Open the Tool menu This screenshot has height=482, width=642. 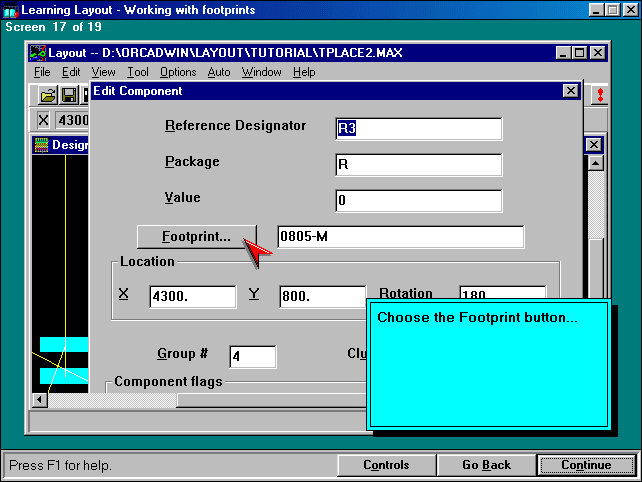(x=138, y=72)
